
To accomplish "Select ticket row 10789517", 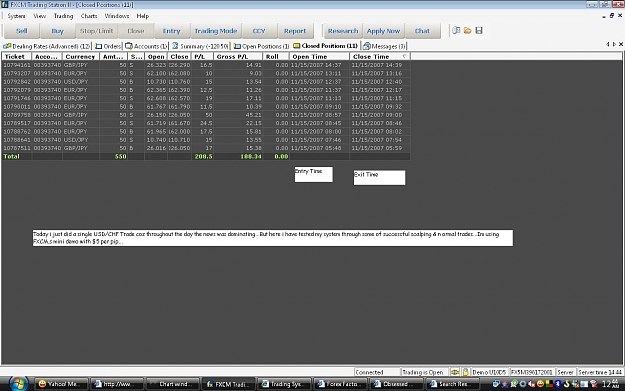I will [x=206, y=123].
